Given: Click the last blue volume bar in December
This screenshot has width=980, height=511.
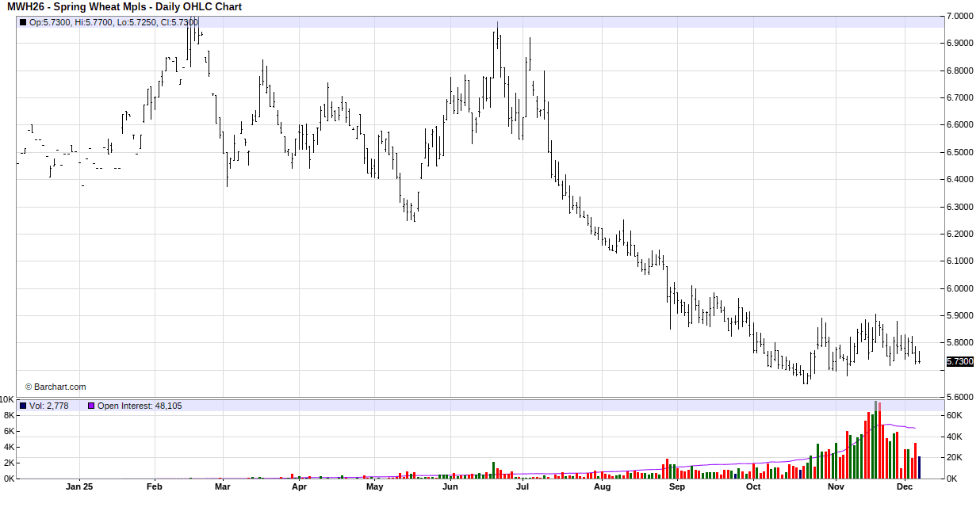Looking at the screenshot, I should 919,467.
